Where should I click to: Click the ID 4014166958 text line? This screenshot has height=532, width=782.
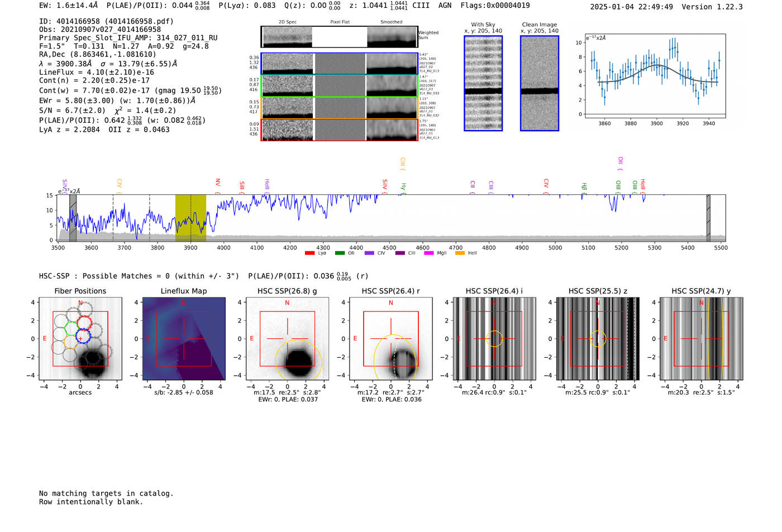pos(106,21)
